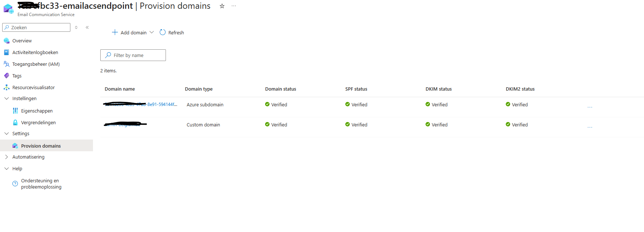644x232 pixels.
Task: Click the Tags label icon
Action: coord(7,76)
